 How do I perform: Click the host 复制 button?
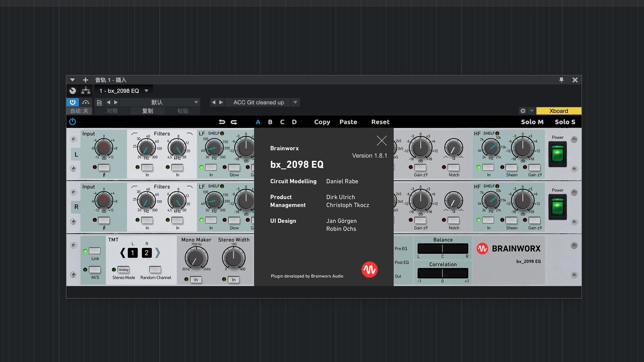[148, 111]
